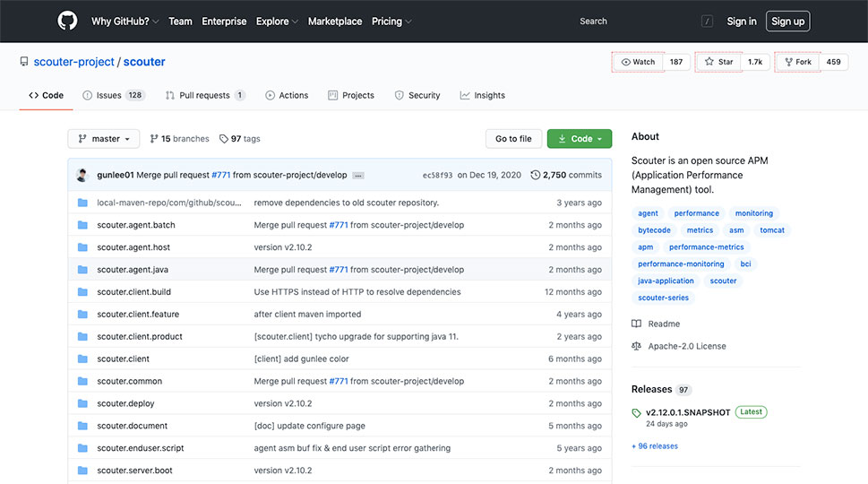The width and height of the screenshot is (868, 484).
Task: Click the folder icon for scouter.deploy
Action: pyautogui.click(x=82, y=403)
